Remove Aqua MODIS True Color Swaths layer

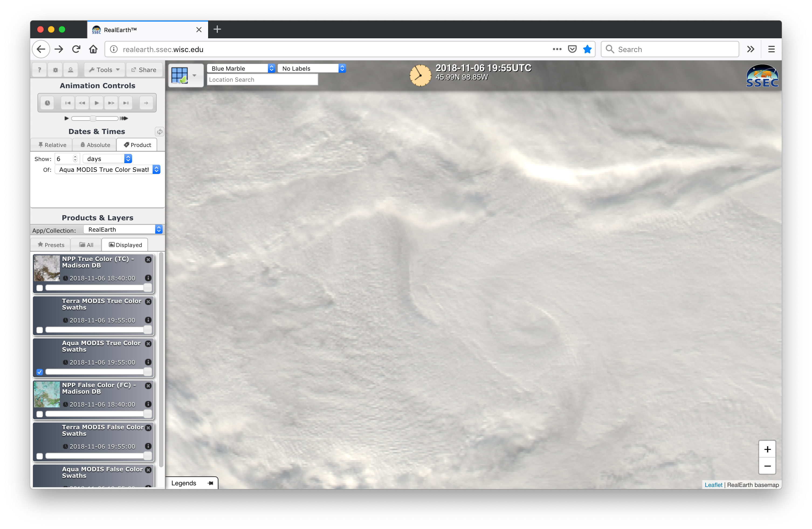coord(149,344)
